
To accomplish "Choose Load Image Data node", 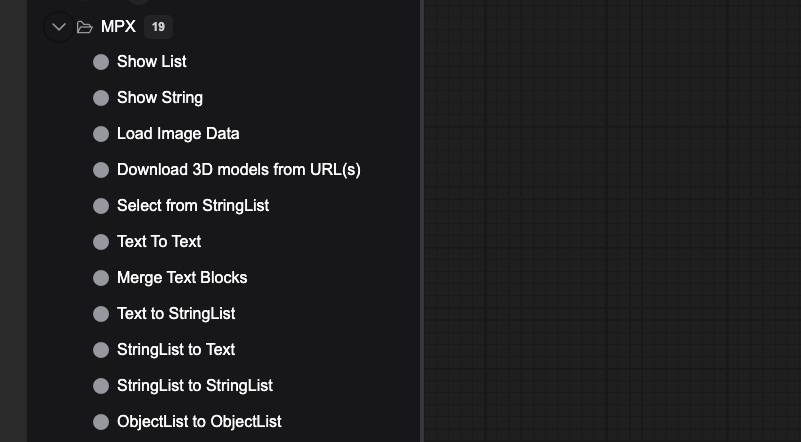I will point(178,134).
